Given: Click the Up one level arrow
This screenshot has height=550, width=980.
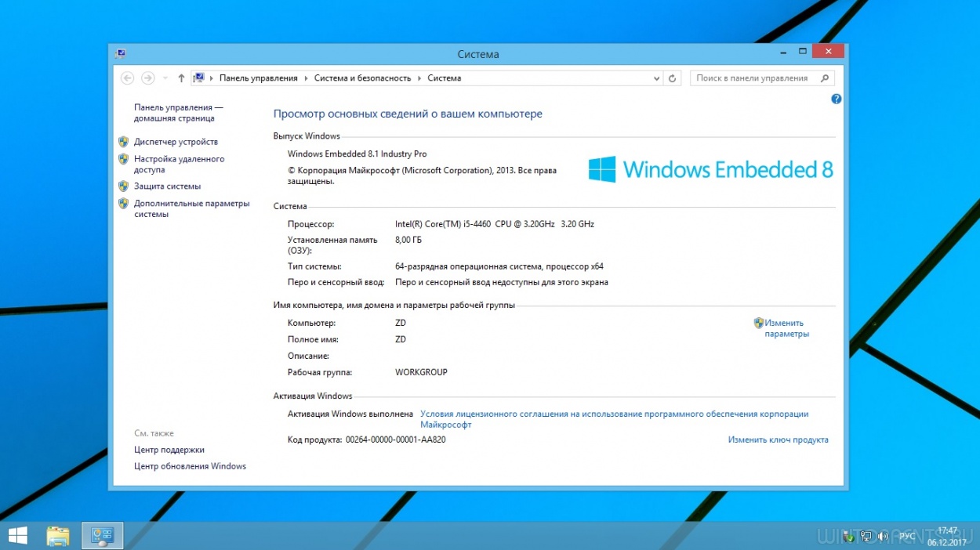Looking at the screenshot, I should click(181, 78).
